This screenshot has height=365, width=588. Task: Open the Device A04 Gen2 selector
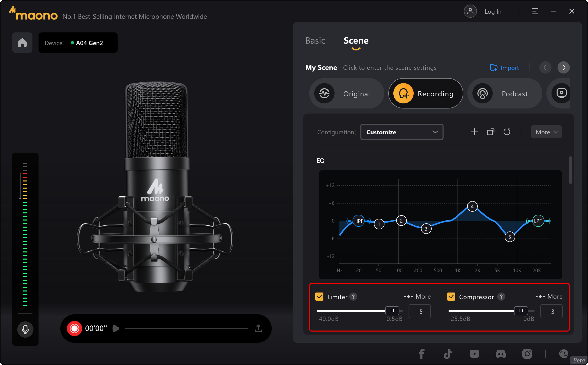[78, 43]
